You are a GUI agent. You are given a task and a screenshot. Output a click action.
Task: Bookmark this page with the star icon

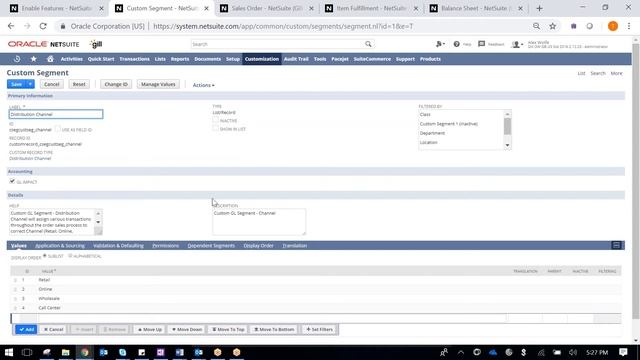click(553, 26)
